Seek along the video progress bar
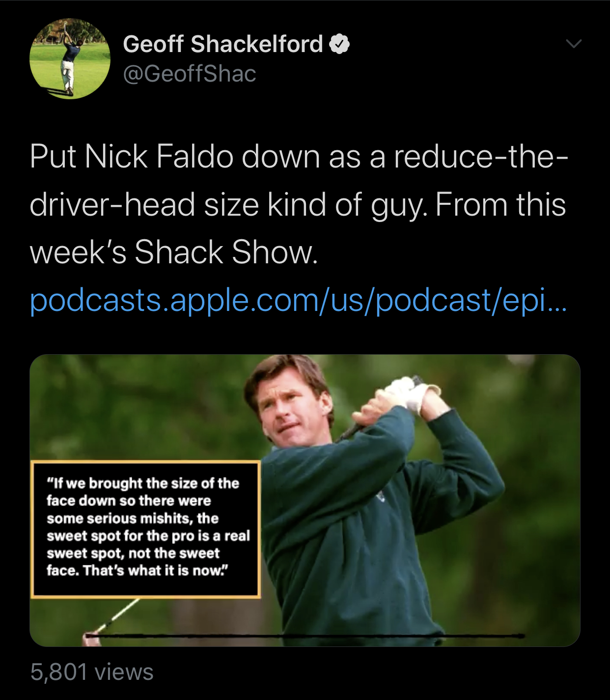The image size is (610, 700). tap(305, 636)
